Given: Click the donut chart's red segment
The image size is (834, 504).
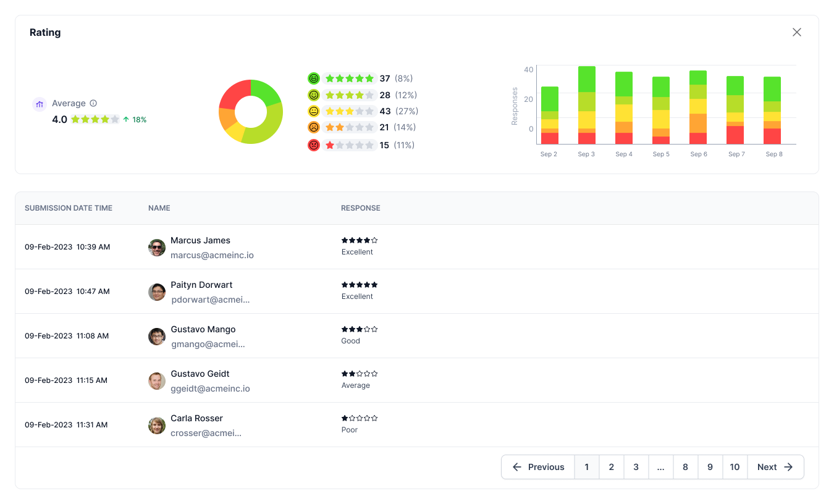Looking at the screenshot, I should click(x=234, y=93).
